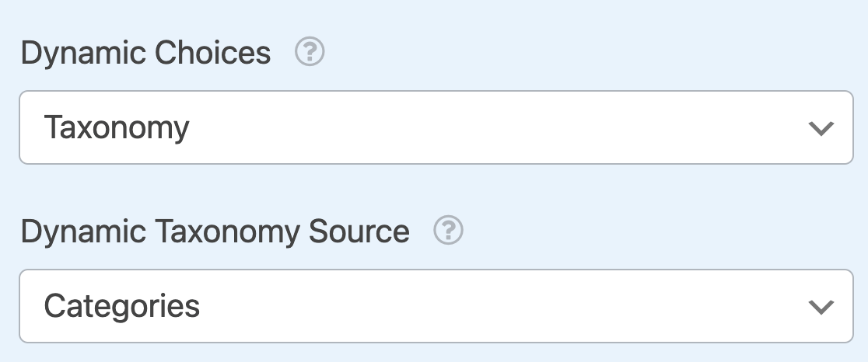Image resolution: width=868 pixels, height=362 pixels.
Task: Click the question mark beside the Dynamic Taxonomy Source label
Action: pyautogui.click(x=448, y=230)
